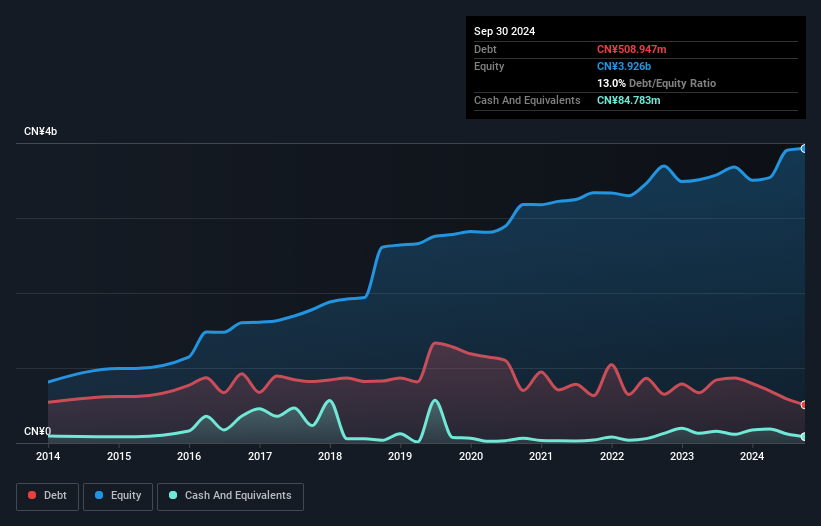The height and width of the screenshot is (526, 821).
Task: Click the 13.0% Debt/Equity Ratio text
Action: click(656, 83)
